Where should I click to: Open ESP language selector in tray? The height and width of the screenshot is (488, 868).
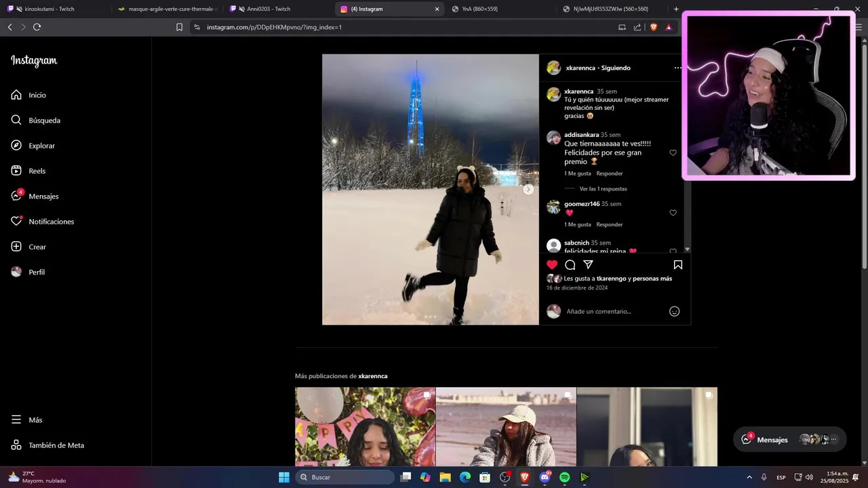pyautogui.click(x=781, y=477)
